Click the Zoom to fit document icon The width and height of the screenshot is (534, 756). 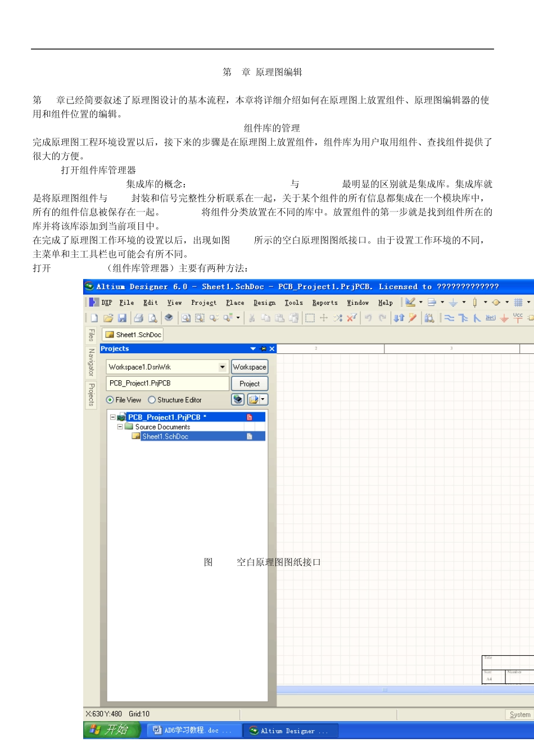pos(186,318)
